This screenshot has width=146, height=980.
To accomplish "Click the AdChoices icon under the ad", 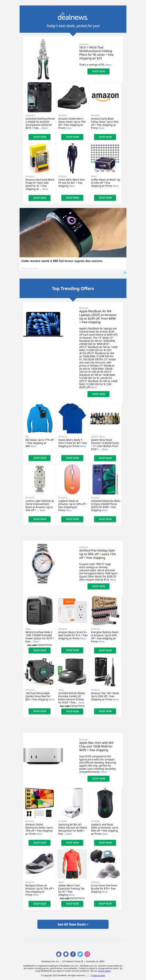I will [125, 272].
